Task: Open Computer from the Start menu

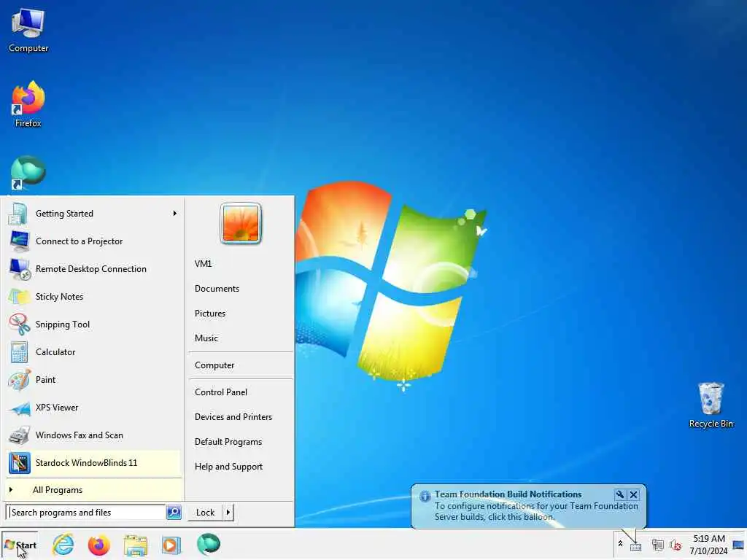Action: tap(214, 365)
